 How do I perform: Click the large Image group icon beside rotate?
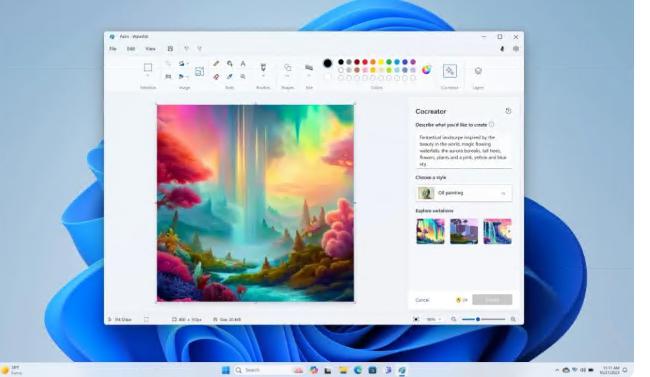[199, 72]
